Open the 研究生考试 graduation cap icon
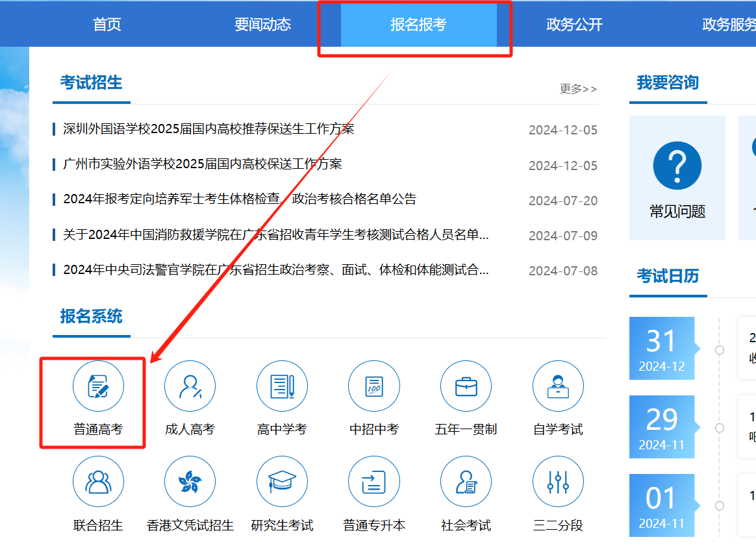Image resolution: width=756 pixels, height=559 pixels. [282, 481]
